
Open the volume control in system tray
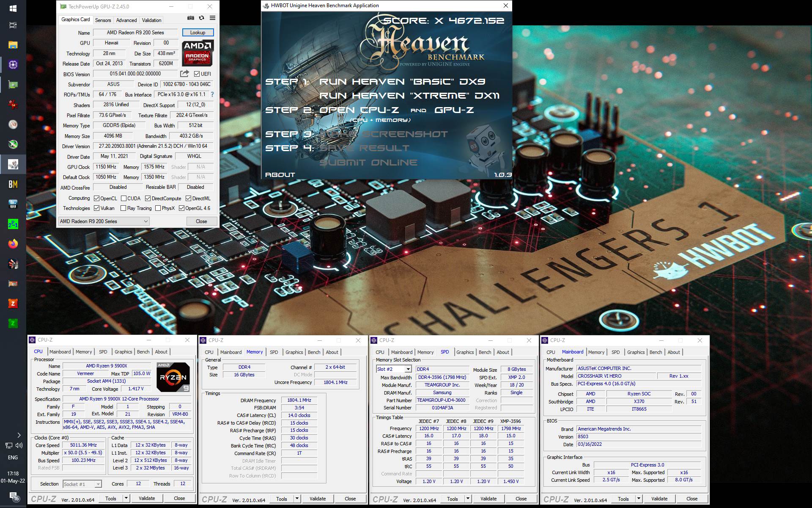(19, 445)
